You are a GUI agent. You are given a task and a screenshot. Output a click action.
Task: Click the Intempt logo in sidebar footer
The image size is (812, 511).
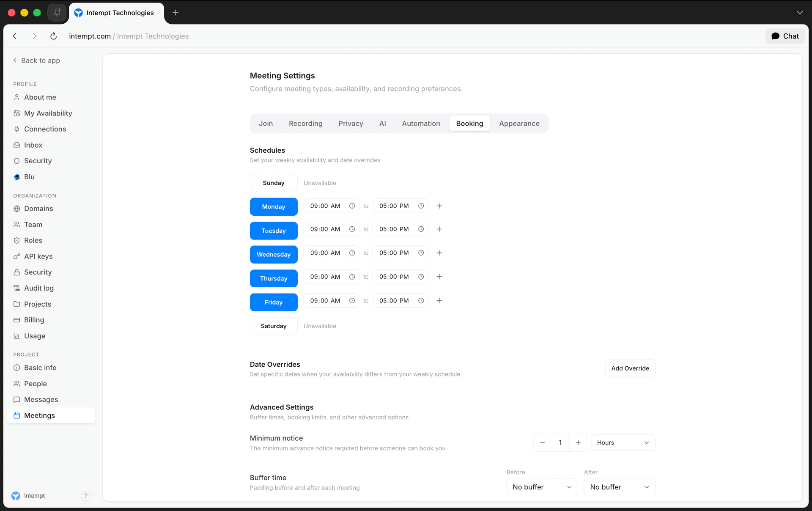pyautogui.click(x=16, y=496)
